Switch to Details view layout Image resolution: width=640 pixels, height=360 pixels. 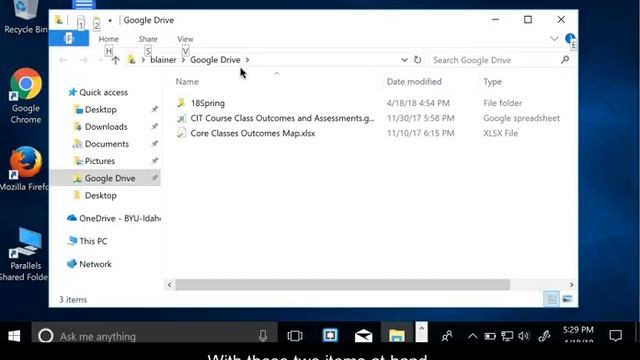551,299
